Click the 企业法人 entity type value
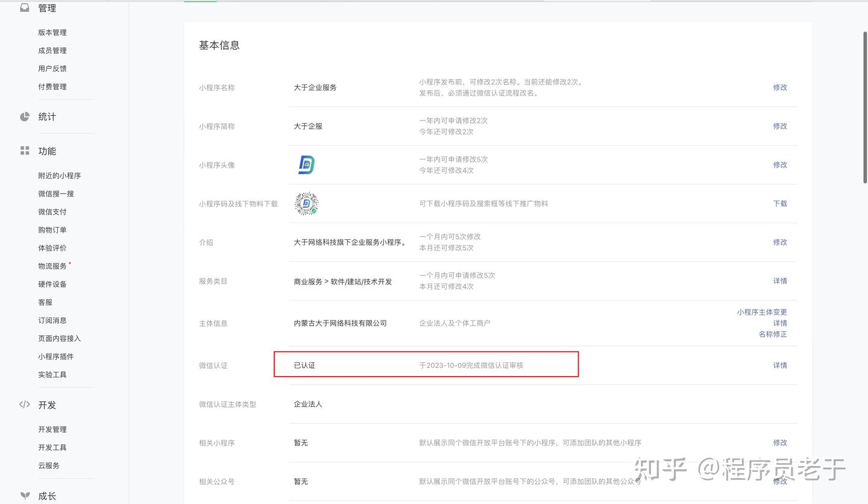 coord(308,404)
